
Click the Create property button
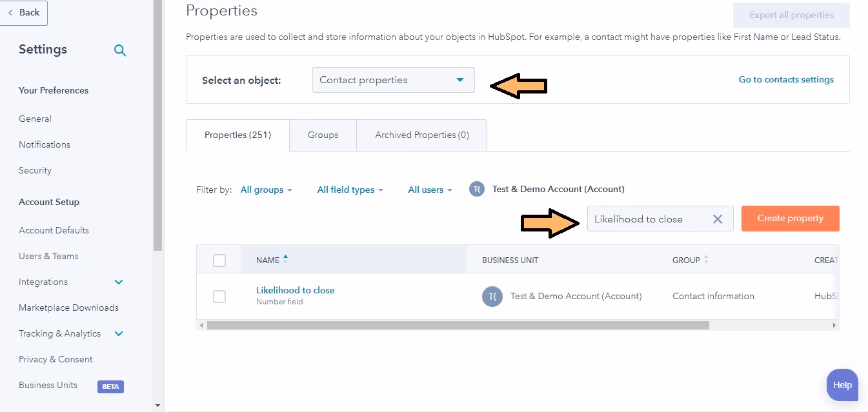pyautogui.click(x=790, y=219)
